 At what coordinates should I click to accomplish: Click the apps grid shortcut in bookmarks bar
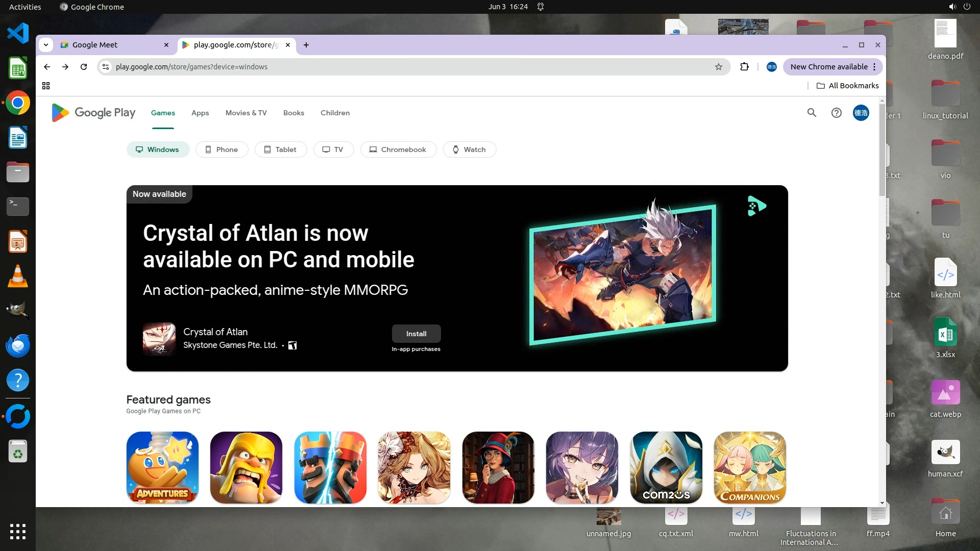[46, 86]
